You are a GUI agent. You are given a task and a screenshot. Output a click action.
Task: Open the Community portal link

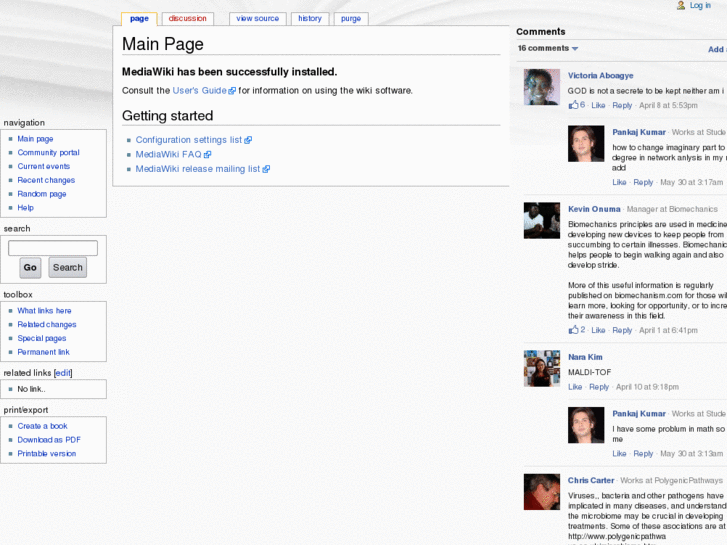click(x=48, y=153)
